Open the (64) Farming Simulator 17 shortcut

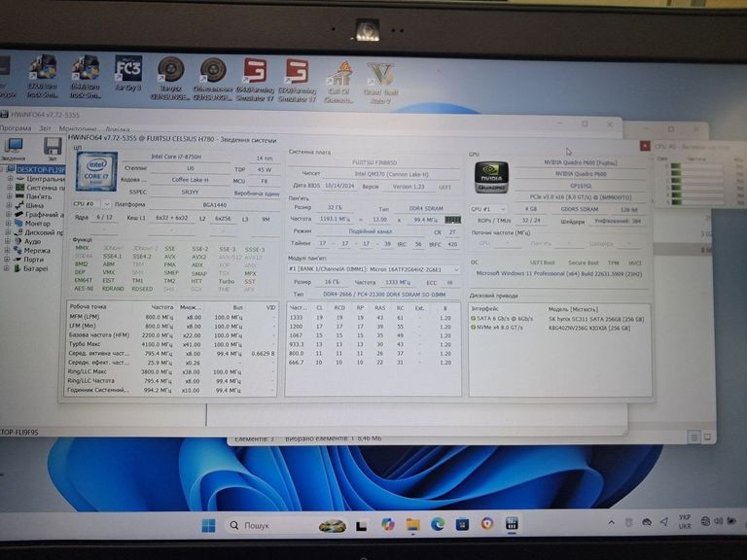click(255, 80)
